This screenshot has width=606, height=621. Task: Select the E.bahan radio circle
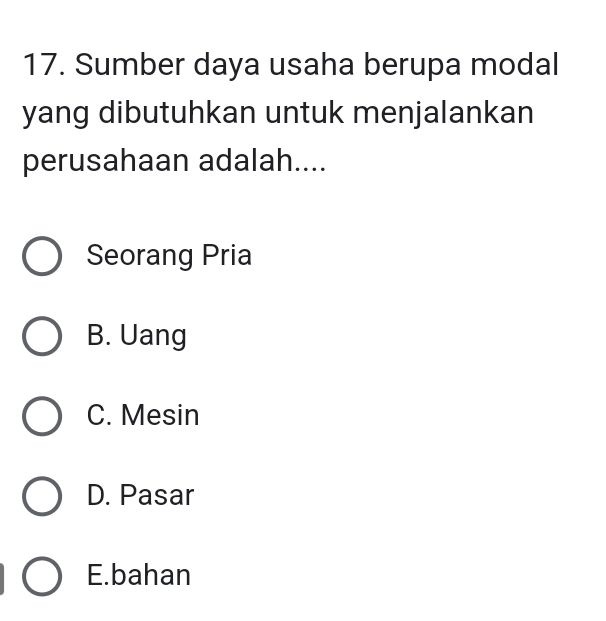(42, 576)
